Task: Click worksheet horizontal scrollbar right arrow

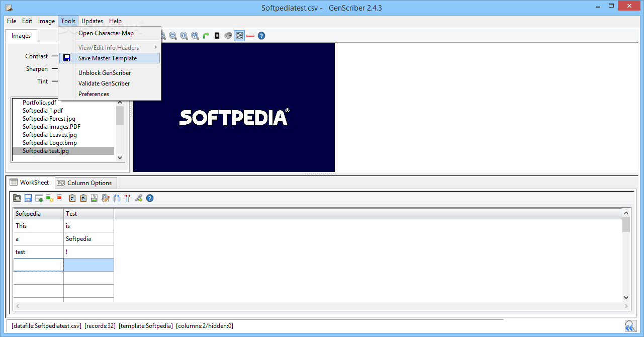Action: coord(626,306)
